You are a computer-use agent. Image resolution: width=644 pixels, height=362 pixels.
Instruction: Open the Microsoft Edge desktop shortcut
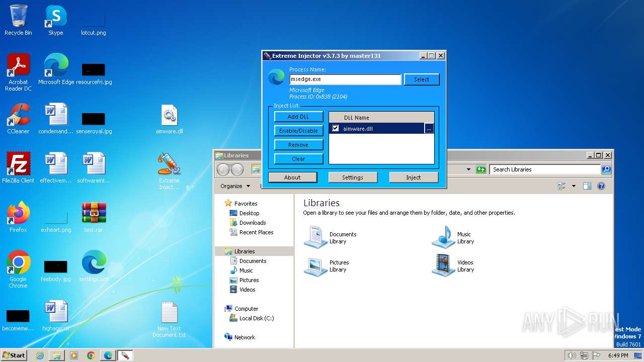[56, 69]
